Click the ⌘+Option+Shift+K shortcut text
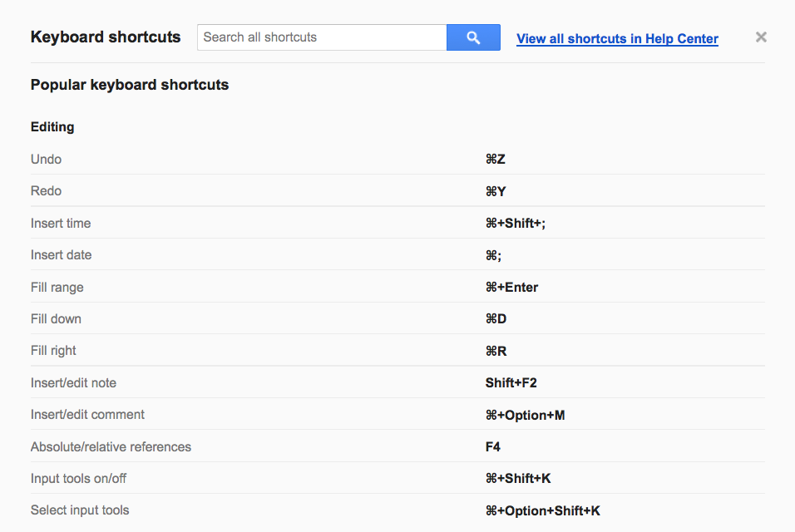 tap(542, 510)
